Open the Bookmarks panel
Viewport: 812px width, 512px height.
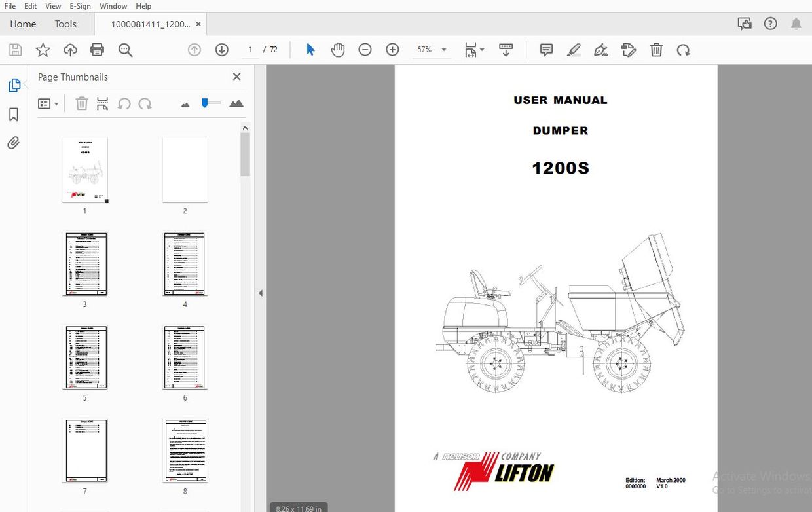point(14,115)
